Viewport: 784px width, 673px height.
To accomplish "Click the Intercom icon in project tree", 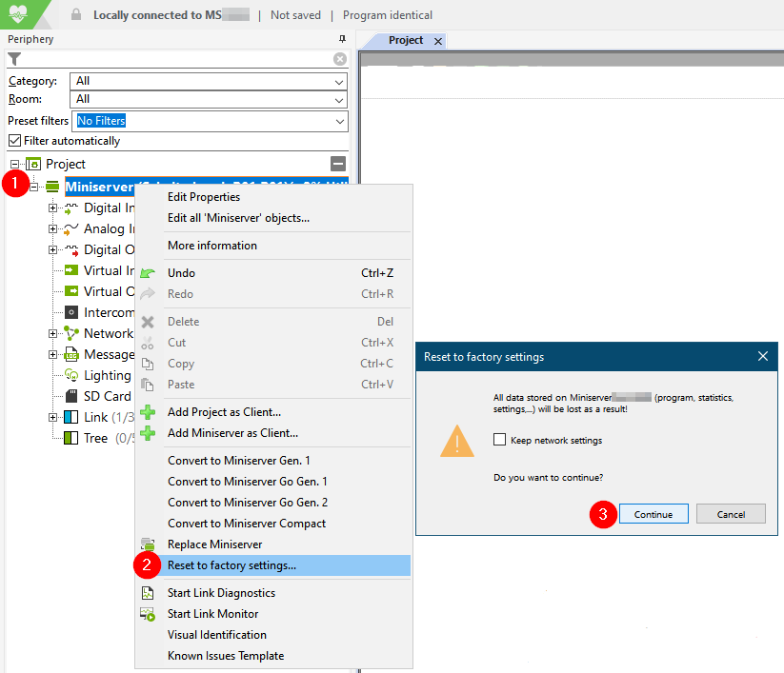I will pos(70,312).
